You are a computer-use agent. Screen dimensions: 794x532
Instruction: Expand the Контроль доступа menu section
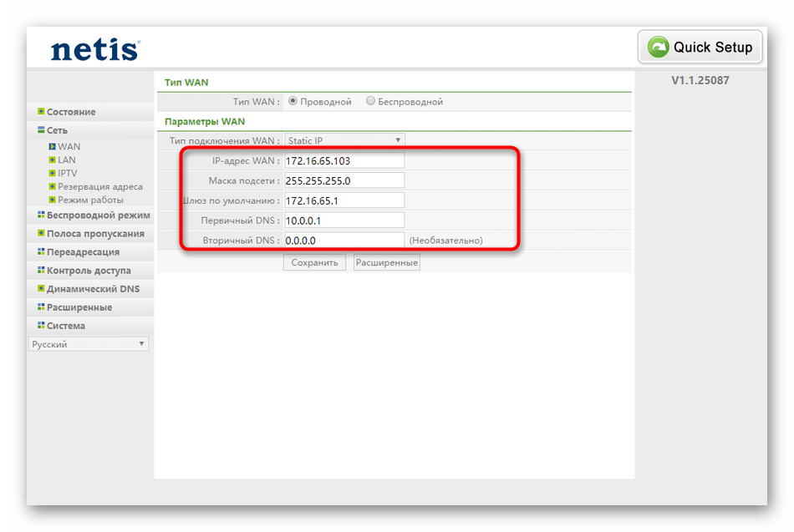click(x=89, y=271)
